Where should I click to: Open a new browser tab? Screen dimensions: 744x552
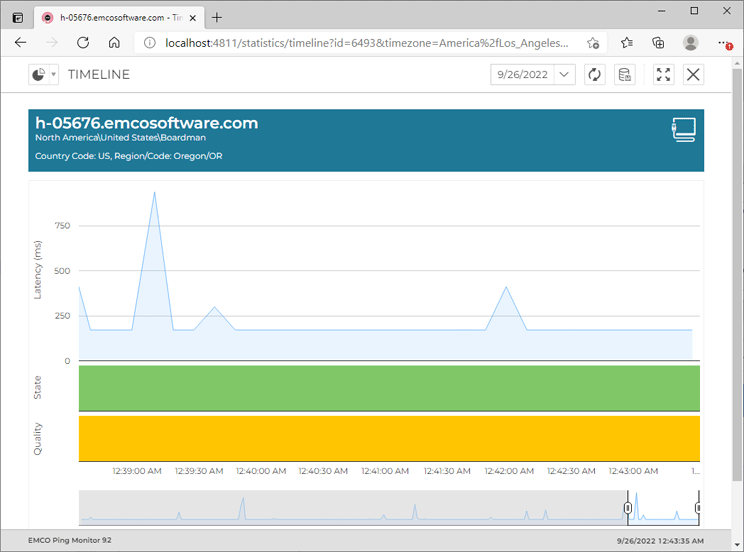point(217,17)
